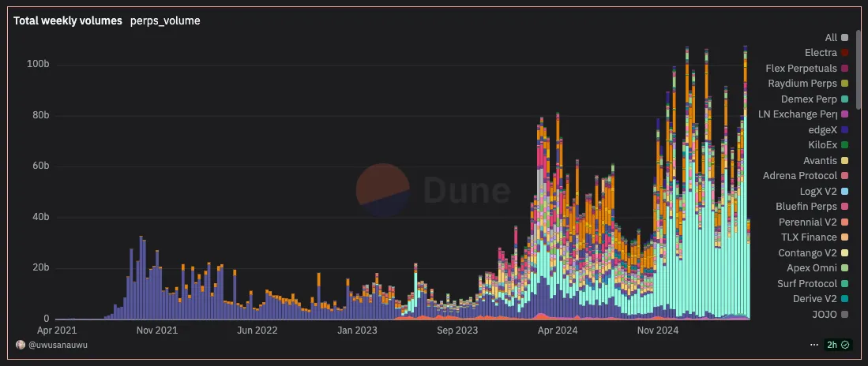
Task: Open the three-dot chart options menu
Action: [814, 345]
